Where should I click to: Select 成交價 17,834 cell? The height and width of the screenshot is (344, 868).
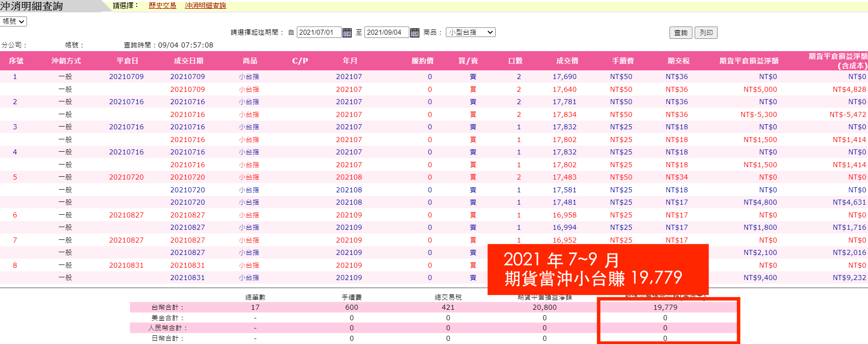[x=564, y=115]
